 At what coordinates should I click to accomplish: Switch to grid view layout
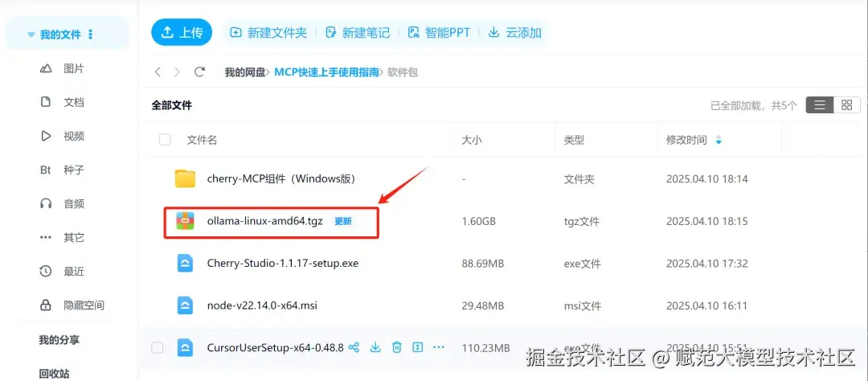(847, 105)
